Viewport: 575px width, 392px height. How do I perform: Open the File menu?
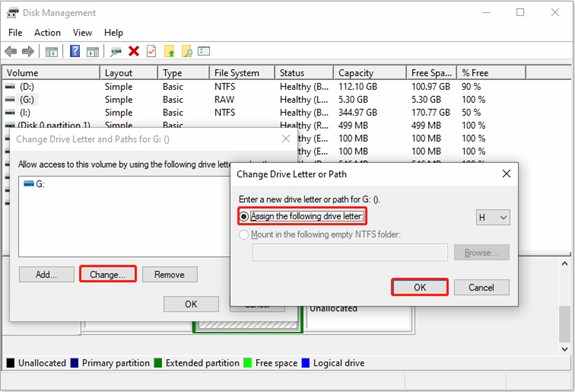click(x=15, y=33)
